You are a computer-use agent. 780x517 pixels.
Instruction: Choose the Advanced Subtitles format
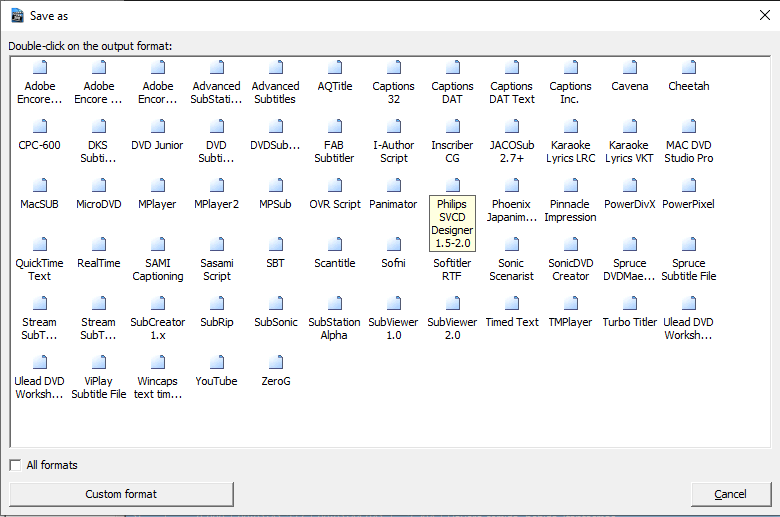276,83
